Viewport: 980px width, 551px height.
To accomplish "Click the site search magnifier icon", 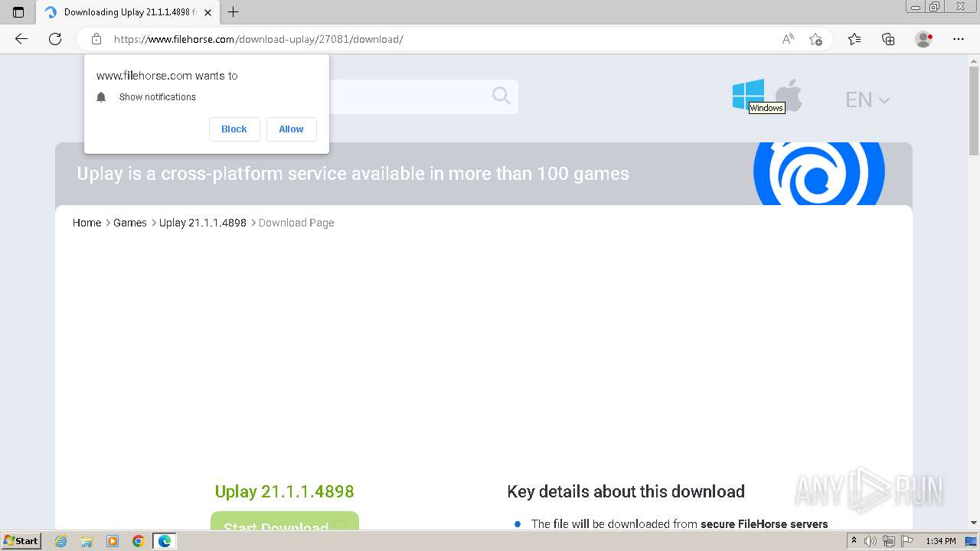I will pos(501,96).
